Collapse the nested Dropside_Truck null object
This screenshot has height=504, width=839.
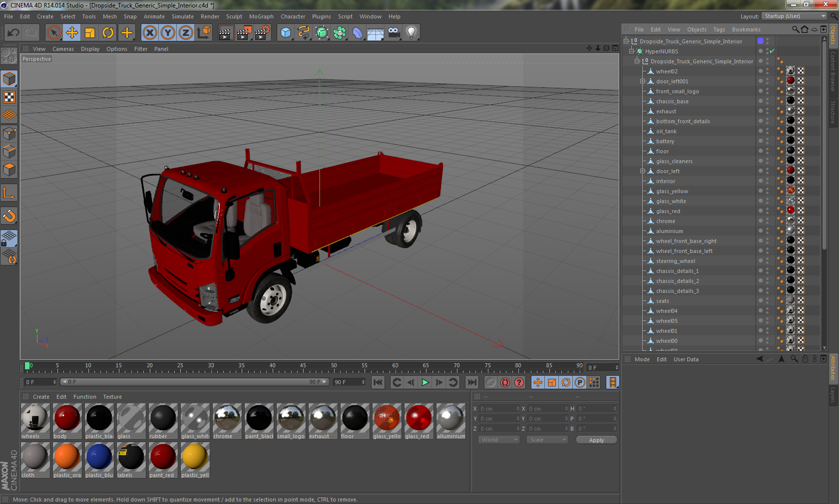pyautogui.click(x=637, y=61)
